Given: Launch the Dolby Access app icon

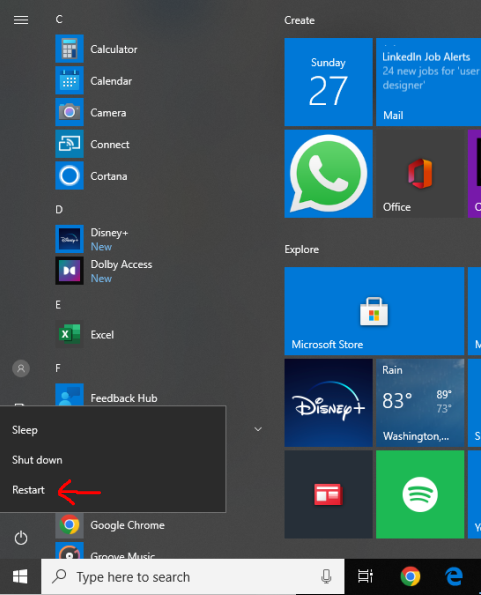Looking at the screenshot, I should (69, 271).
